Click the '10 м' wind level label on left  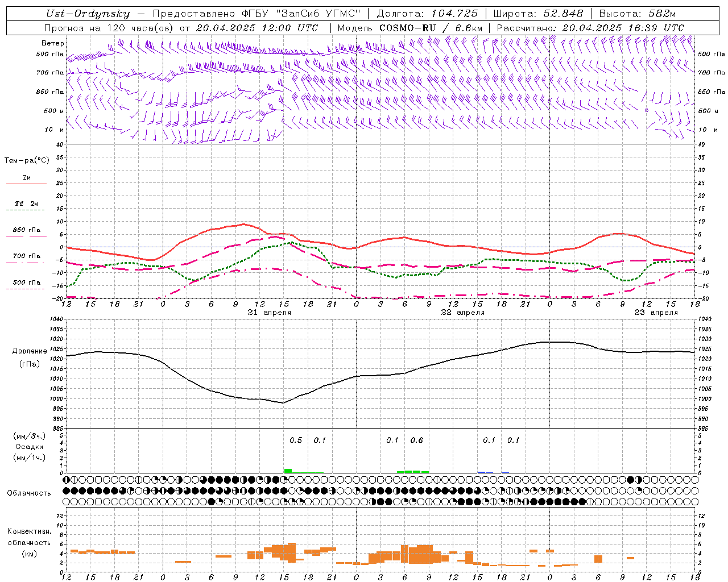pyautogui.click(x=55, y=130)
